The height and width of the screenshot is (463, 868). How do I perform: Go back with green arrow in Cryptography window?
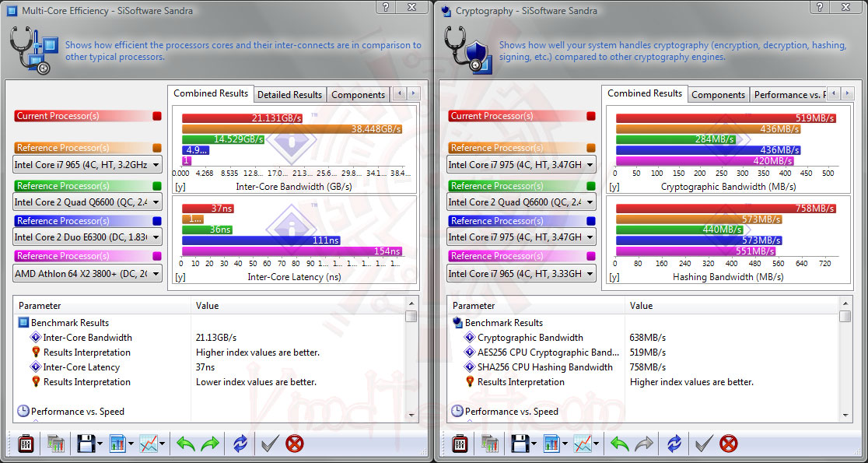(619, 444)
